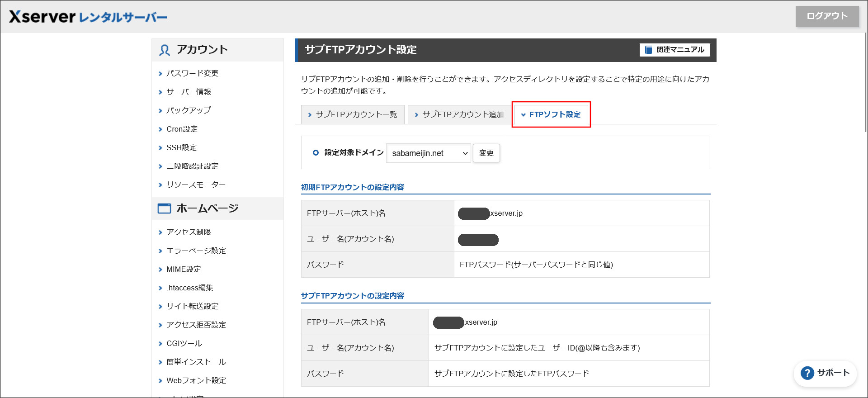Click the サブFTPアカウント設定 page title

[361, 50]
